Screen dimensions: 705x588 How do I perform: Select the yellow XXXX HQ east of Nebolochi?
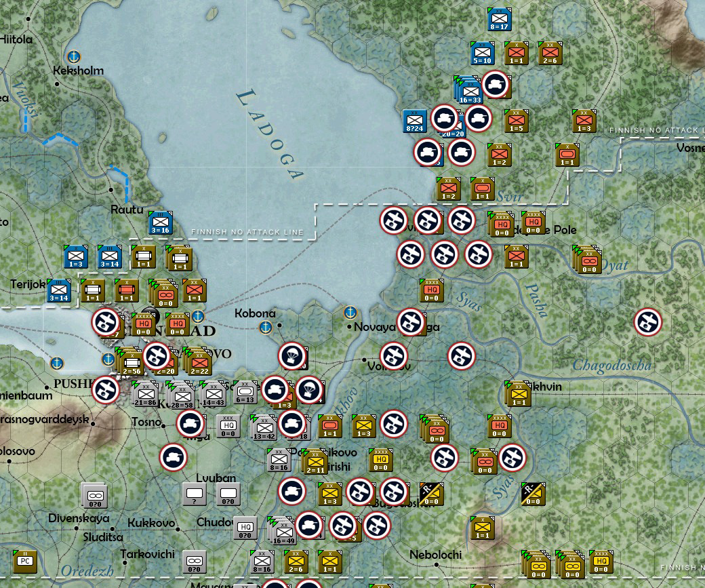click(601, 562)
